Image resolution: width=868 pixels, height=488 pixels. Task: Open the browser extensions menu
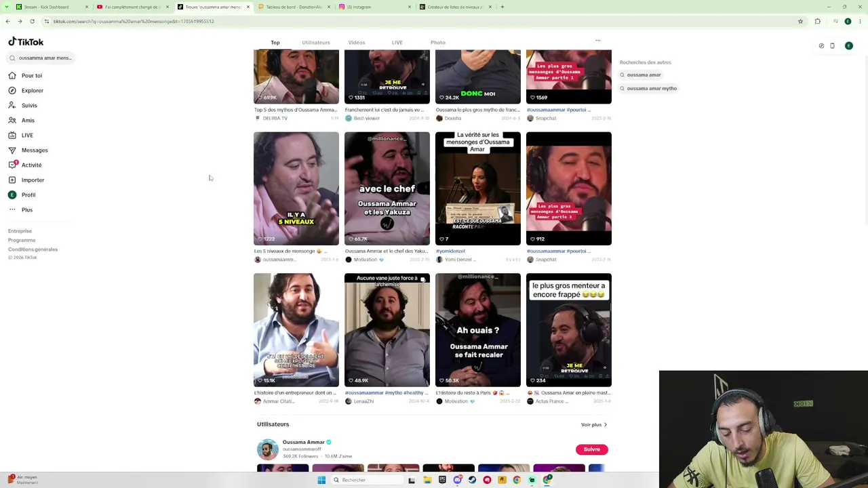click(817, 21)
